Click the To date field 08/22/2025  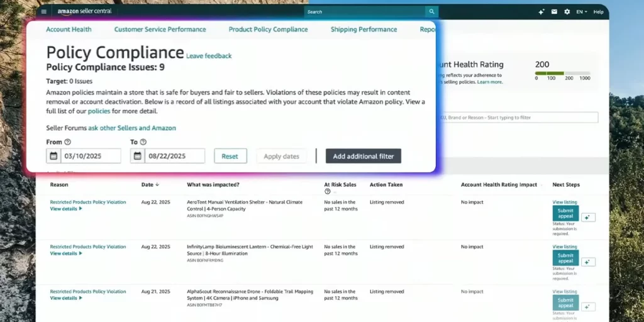point(174,156)
